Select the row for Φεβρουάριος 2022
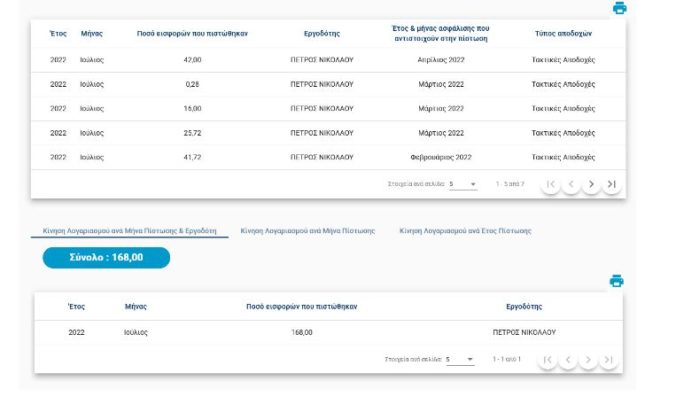Viewport: 676px width, 412px height. (330, 157)
